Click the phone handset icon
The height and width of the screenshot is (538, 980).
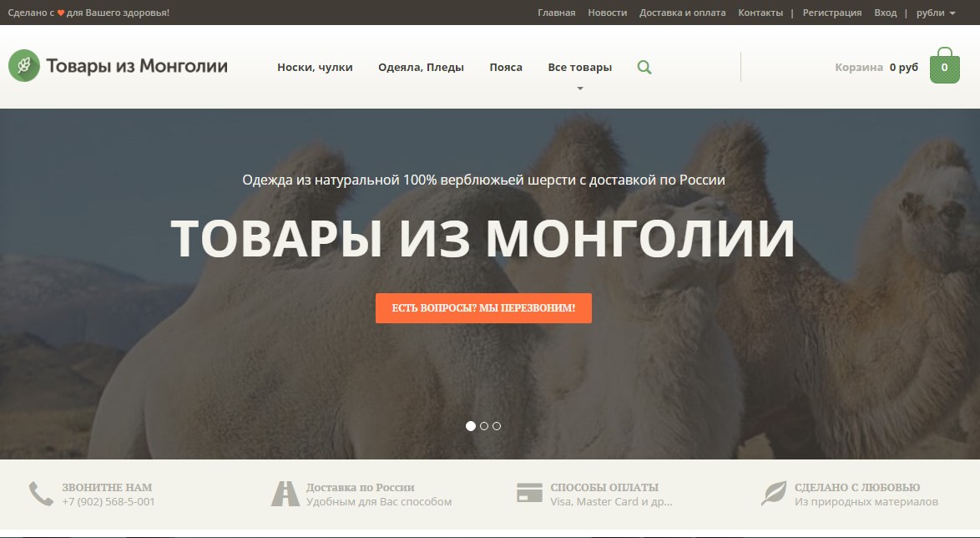[41, 494]
